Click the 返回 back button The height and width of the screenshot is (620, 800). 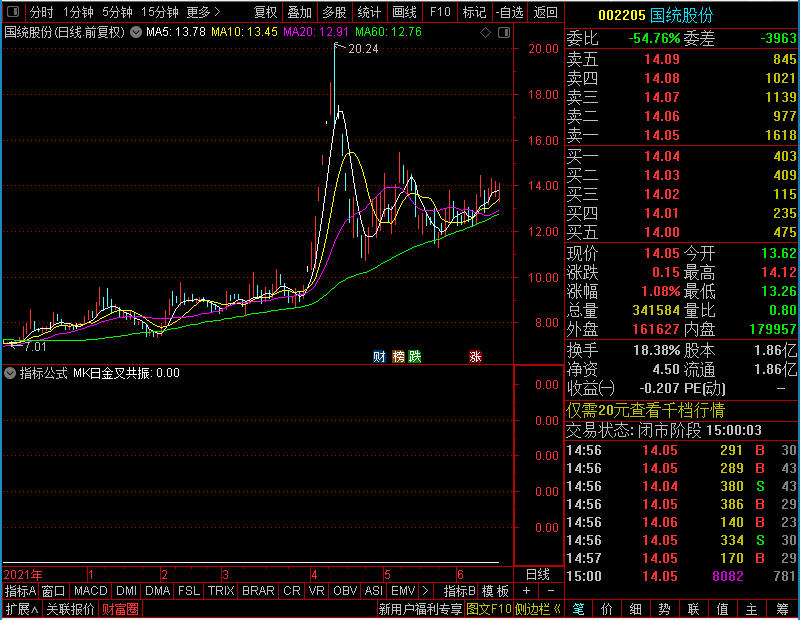545,12
